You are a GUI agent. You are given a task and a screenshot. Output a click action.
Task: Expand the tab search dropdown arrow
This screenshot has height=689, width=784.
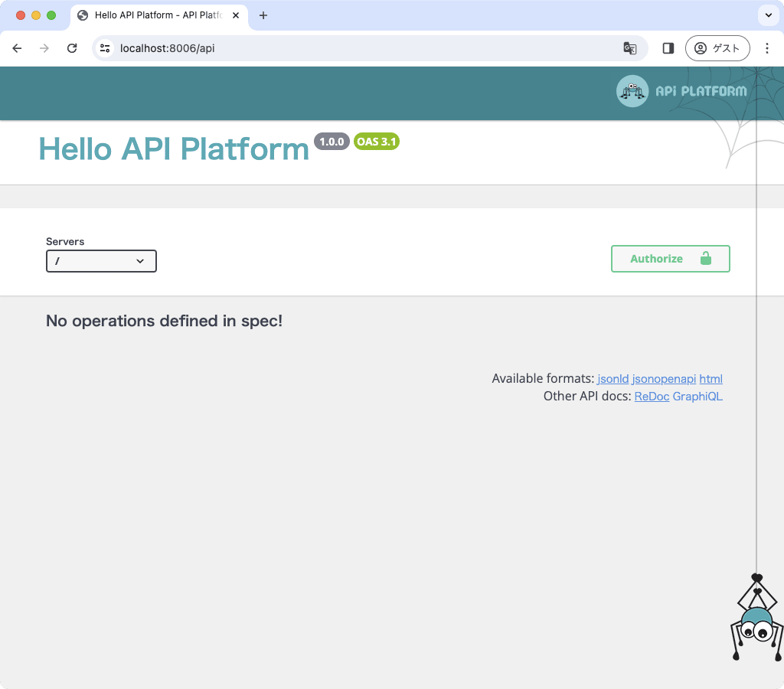point(769,15)
